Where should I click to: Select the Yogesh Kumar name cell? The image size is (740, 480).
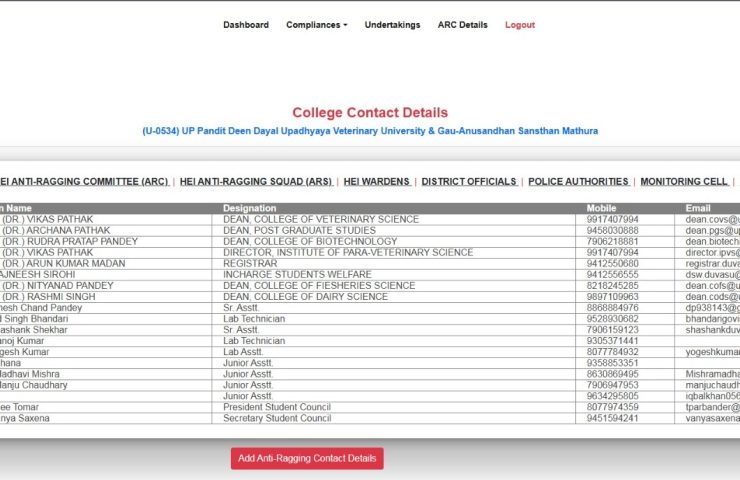point(106,352)
